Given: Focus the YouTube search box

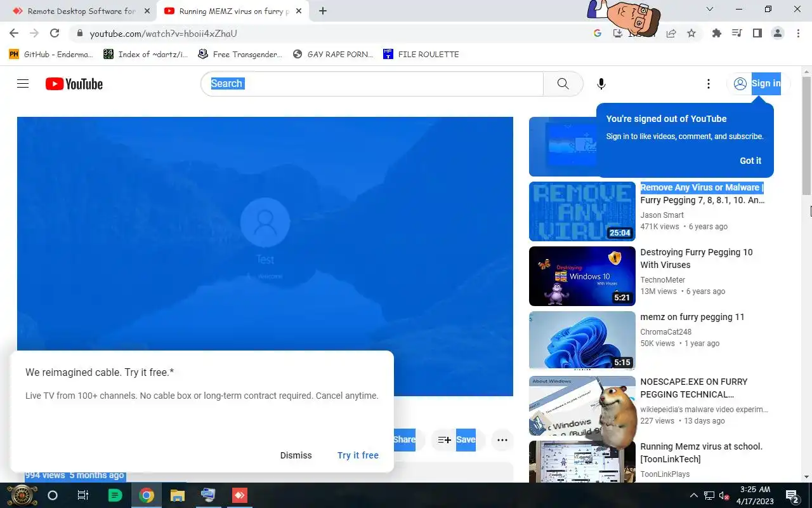Looking at the screenshot, I should [x=372, y=84].
